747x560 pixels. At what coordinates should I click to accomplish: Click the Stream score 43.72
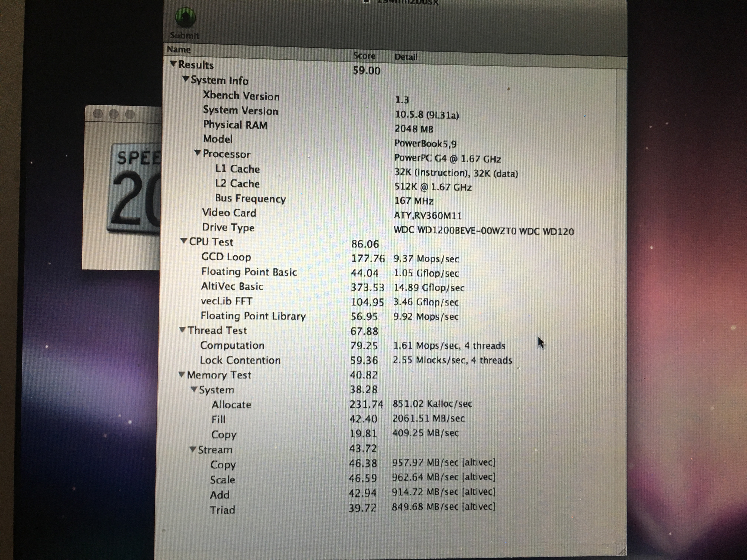pyautogui.click(x=363, y=448)
